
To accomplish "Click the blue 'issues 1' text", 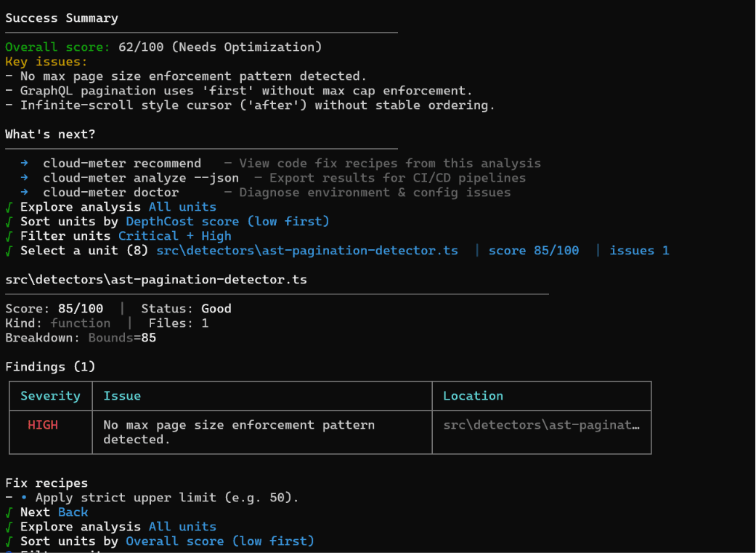I will pos(639,251).
